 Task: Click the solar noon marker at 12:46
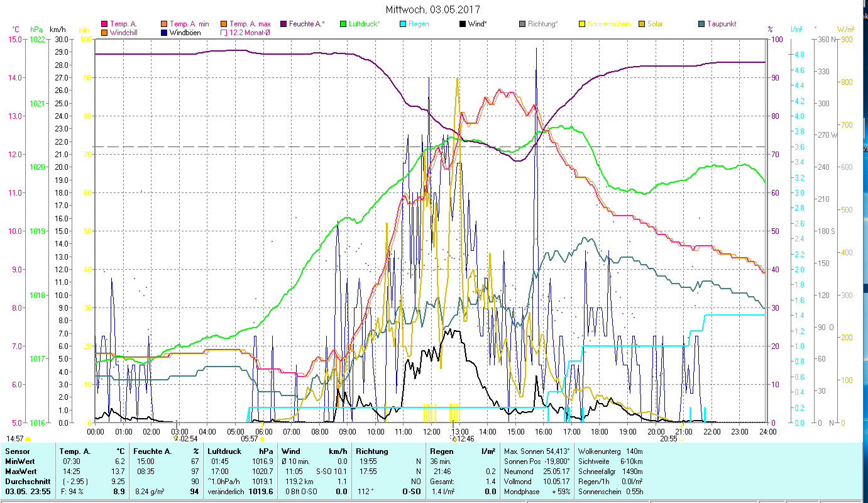point(453,439)
